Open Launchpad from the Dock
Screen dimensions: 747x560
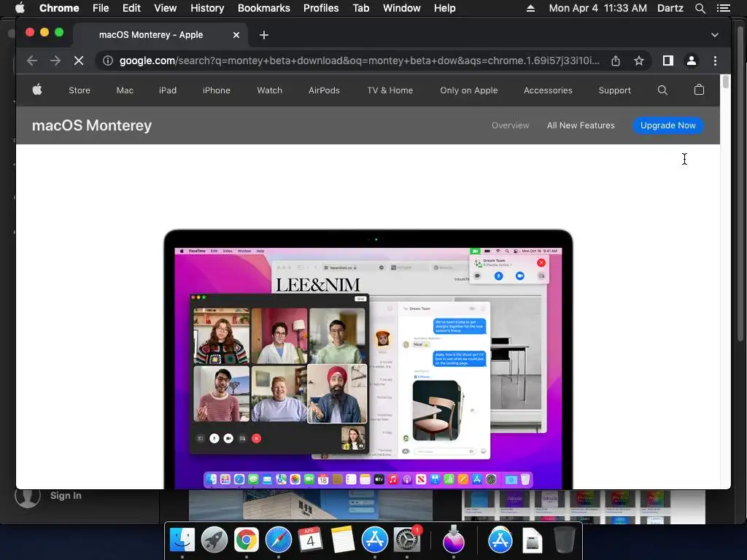pos(214,540)
